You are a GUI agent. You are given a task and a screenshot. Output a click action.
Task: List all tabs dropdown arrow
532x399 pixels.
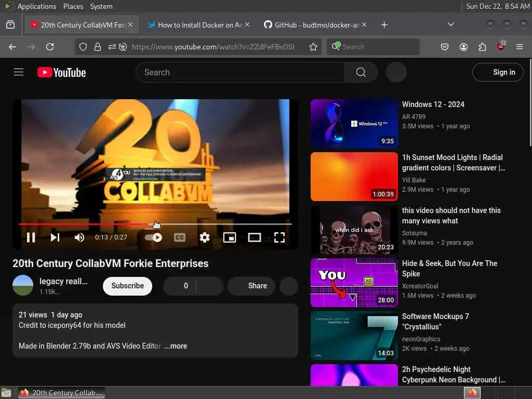click(x=451, y=24)
